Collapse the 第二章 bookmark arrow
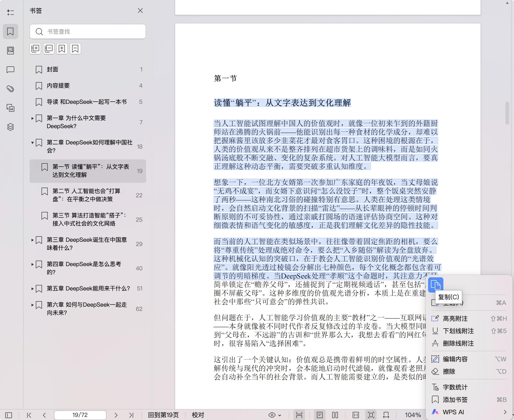This screenshot has height=420, width=514. (32, 143)
